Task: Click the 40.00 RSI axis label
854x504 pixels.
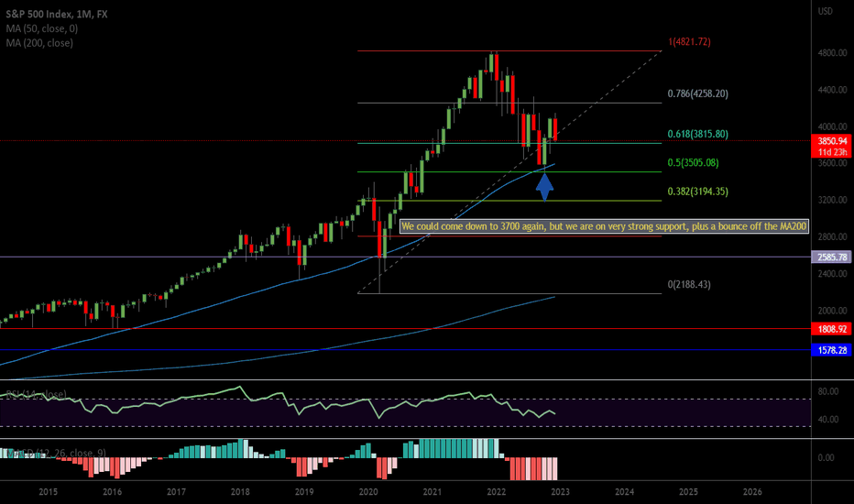Action: (x=827, y=420)
